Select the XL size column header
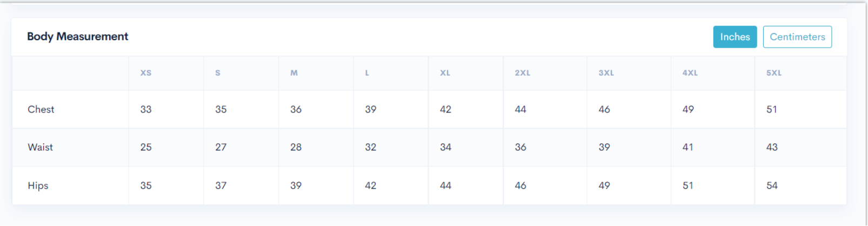The height and width of the screenshot is (226, 868). [445, 73]
